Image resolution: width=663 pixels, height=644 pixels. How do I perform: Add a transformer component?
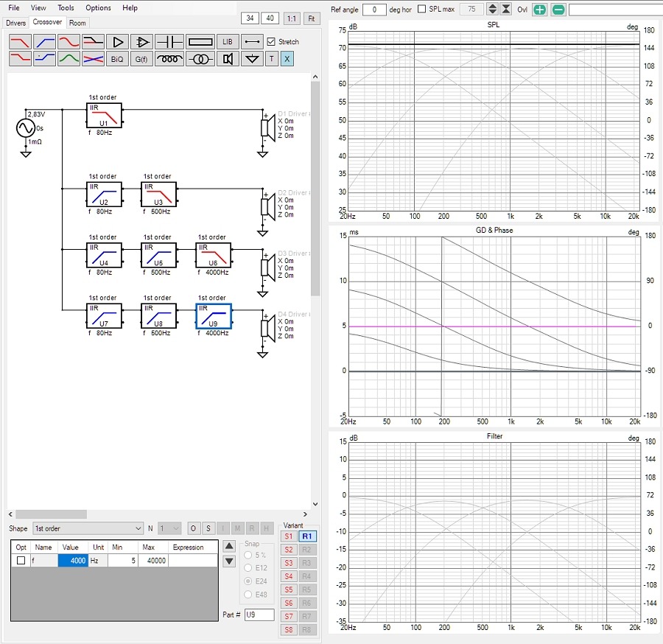(x=200, y=59)
